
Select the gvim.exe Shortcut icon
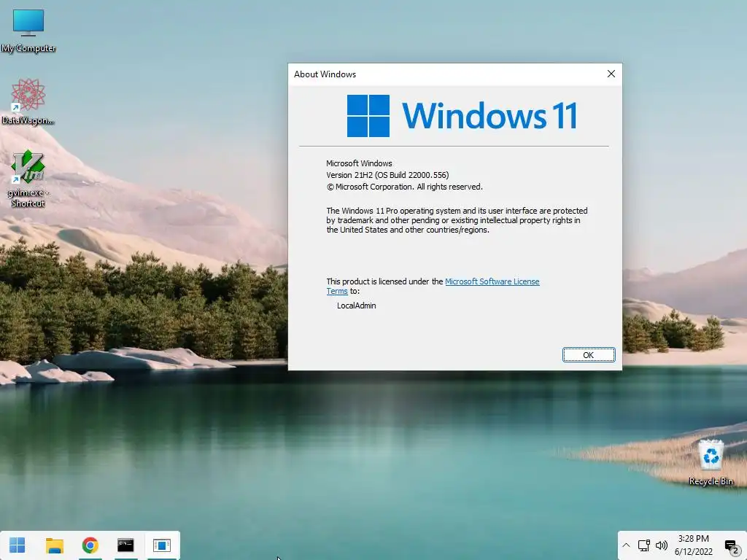tap(28, 179)
